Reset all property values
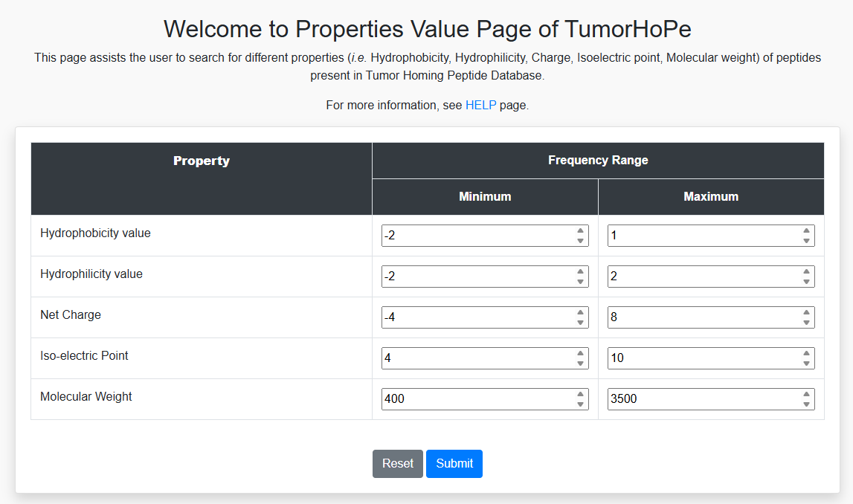This screenshot has width=853, height=504. pos(397,463)
